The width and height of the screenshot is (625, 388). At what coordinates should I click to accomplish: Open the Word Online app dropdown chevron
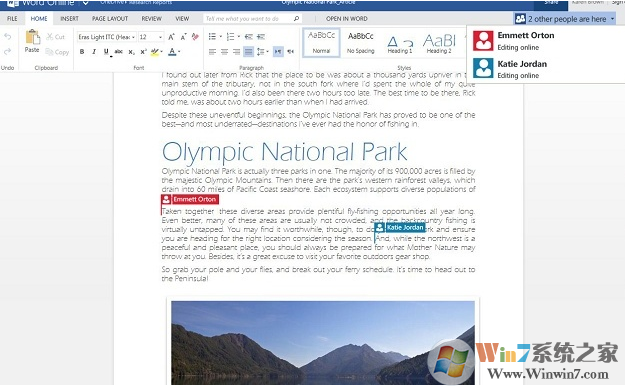pos(85,3)
